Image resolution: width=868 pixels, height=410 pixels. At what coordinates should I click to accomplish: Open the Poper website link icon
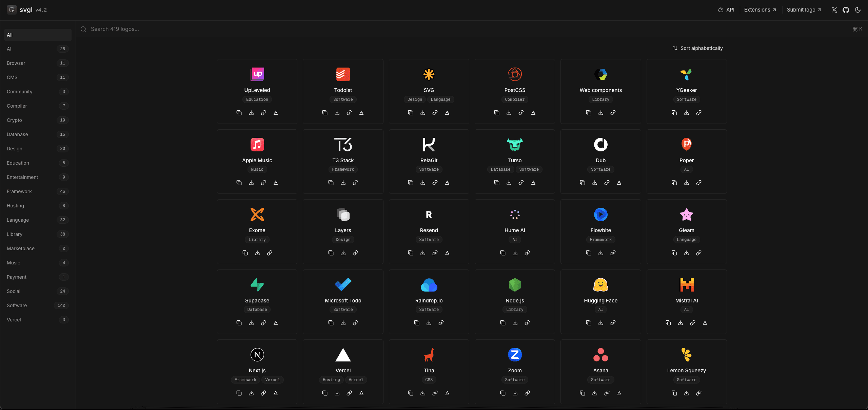[x=699, y=183]
